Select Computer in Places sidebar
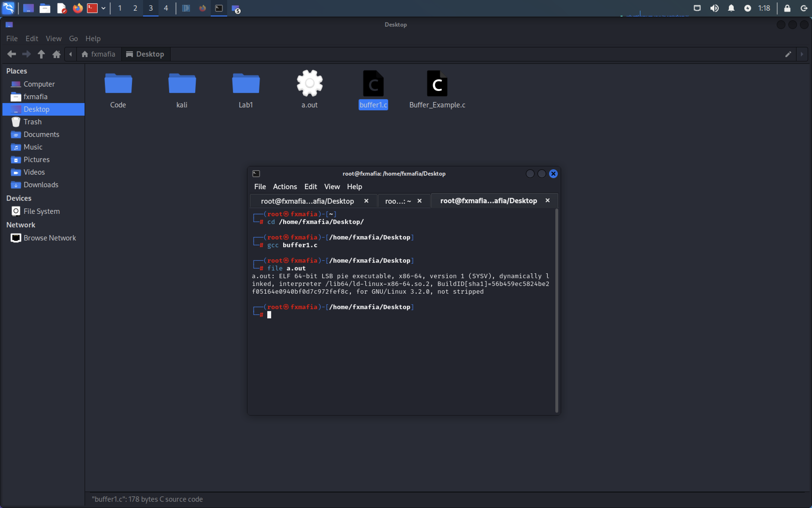 click(43, 84)
